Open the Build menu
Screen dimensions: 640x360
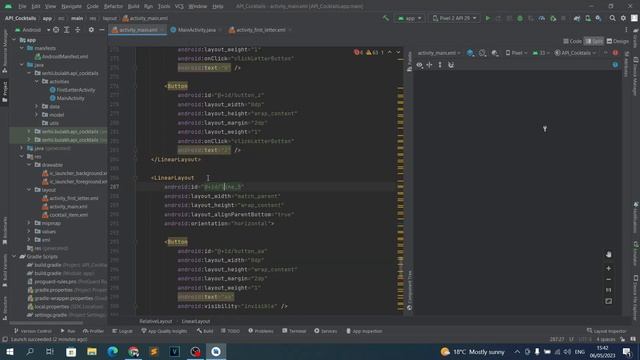click(133, 7)
